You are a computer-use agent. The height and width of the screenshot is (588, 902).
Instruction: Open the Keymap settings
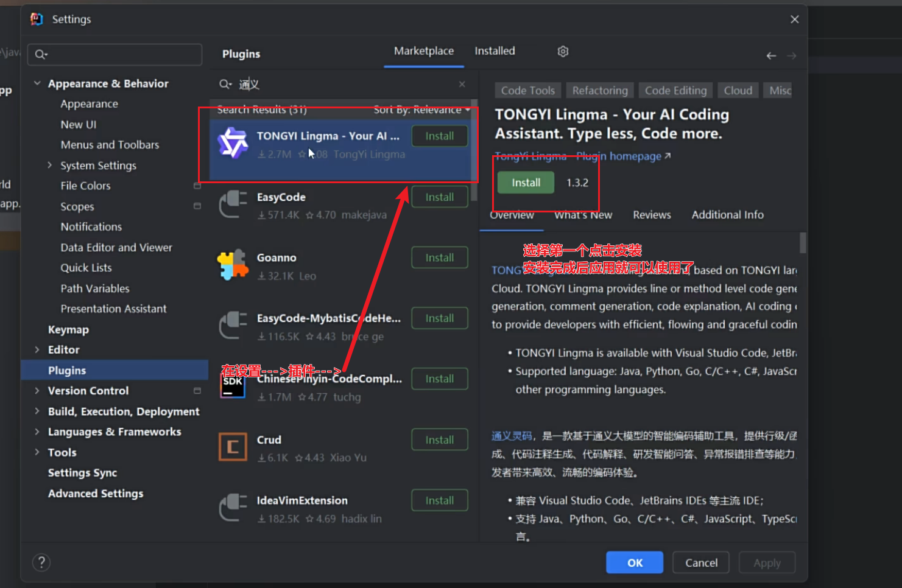(68, 329)
